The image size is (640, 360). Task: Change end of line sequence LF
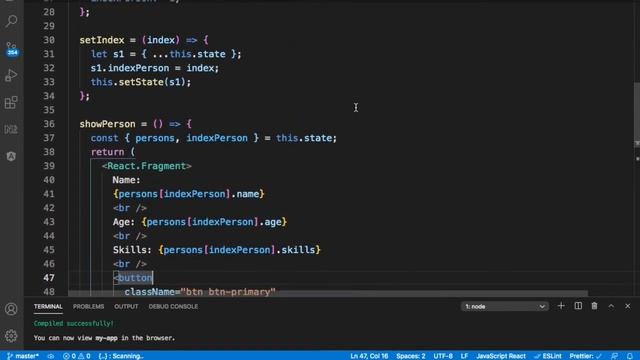click(464, 356)
